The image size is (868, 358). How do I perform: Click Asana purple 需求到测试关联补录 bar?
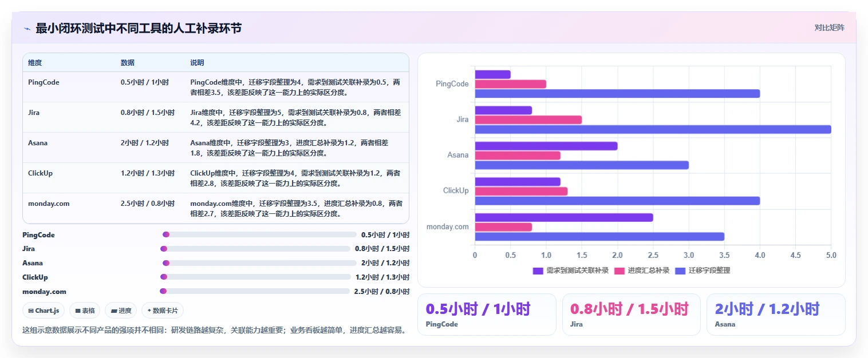pos(546,146)
